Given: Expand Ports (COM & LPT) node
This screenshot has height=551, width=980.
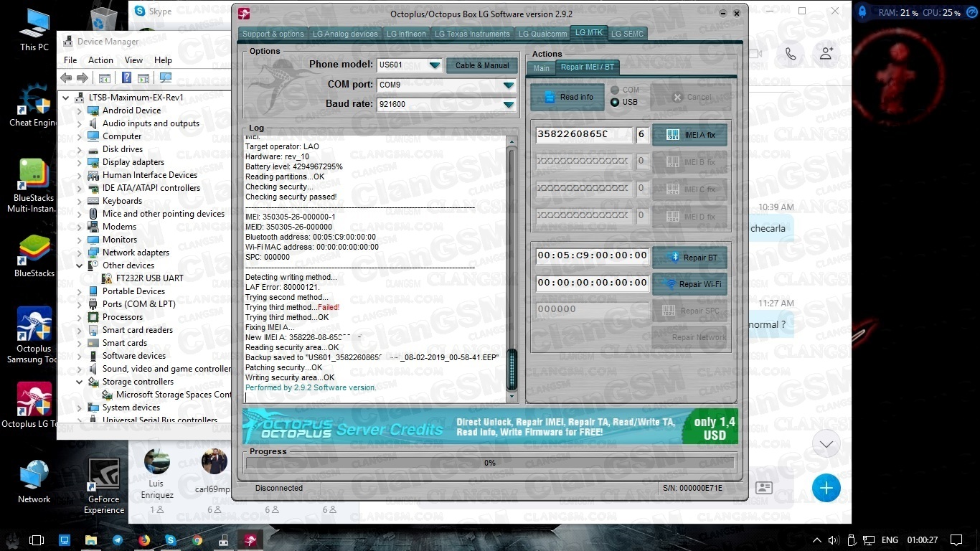Looking at the screenshot, I should tap(80, 304).
